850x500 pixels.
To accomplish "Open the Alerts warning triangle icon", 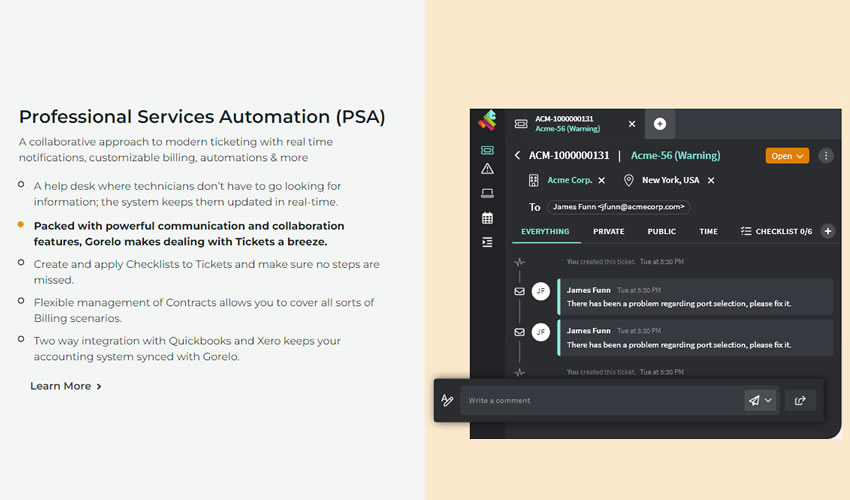I will tap(487, 169).
